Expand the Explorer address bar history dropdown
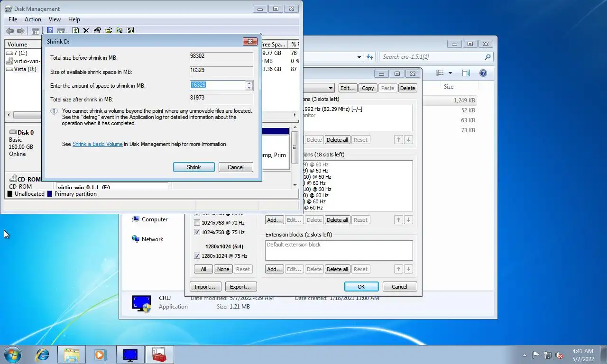 pyautogui.click(x=359, y=57)
